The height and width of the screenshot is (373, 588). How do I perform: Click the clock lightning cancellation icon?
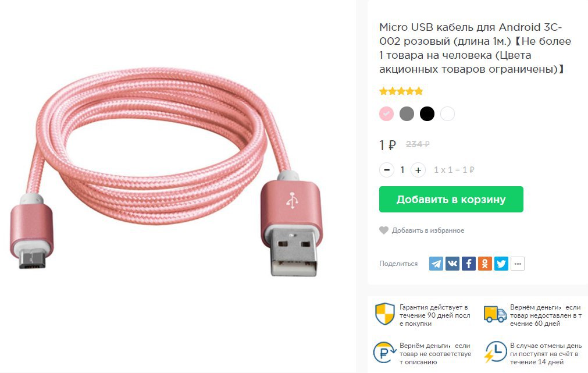click(x=495, y=351)
